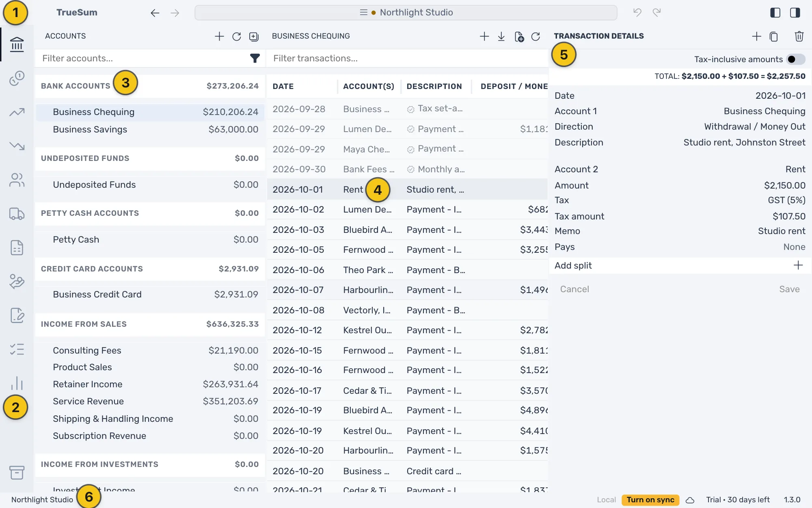Toggle the right details panel
812x508 pixels.
pyautogui.click(x=795, y=13)
